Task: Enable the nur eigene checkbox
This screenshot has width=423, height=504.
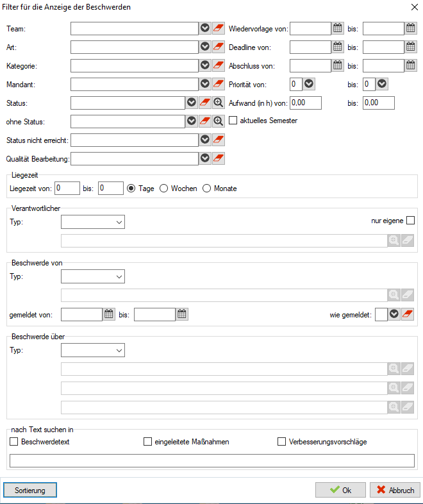Action: [410, 221]
